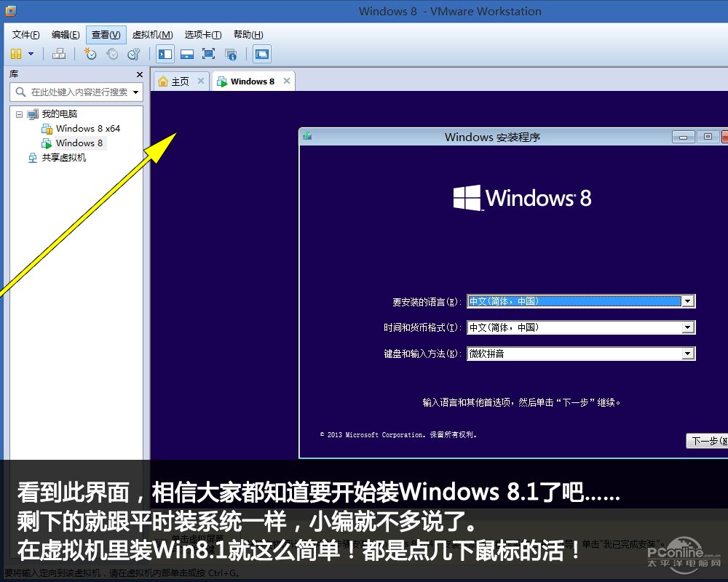
Task: Click 下一步 in Windows setup
Action: (707, 441)
